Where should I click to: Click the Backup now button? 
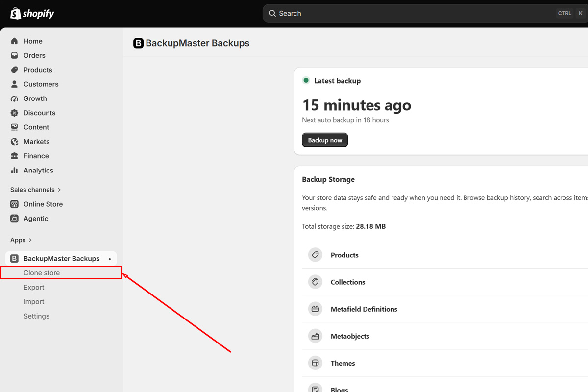coord(325,140)
